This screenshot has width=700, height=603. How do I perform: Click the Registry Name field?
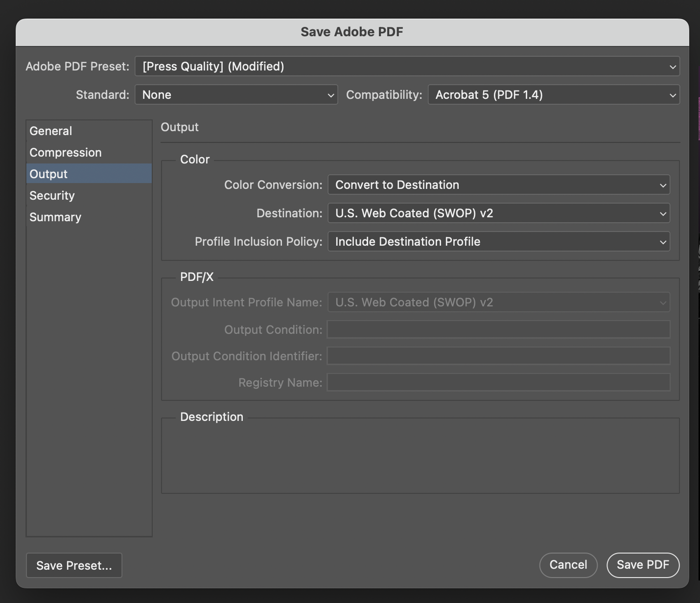[498, 382]
